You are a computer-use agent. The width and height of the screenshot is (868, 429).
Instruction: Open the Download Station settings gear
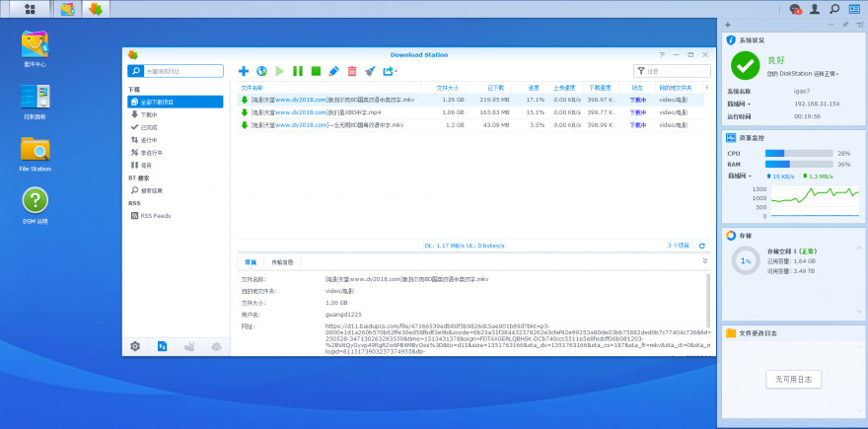(x=135, y=346)
